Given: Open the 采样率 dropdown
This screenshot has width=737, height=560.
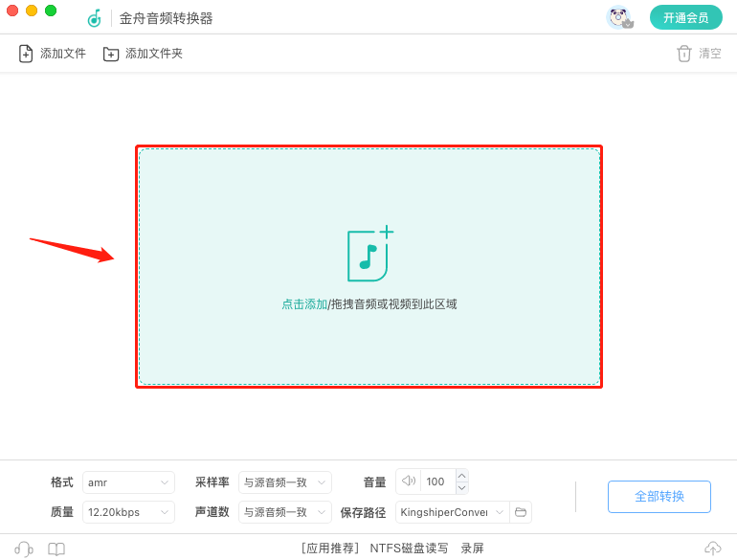Looking at the screenshot, I should point(285,482).
